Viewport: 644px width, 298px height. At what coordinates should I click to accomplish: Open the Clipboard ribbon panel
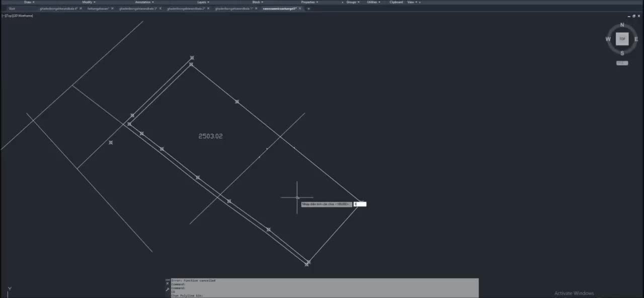(x=396, y=2)
